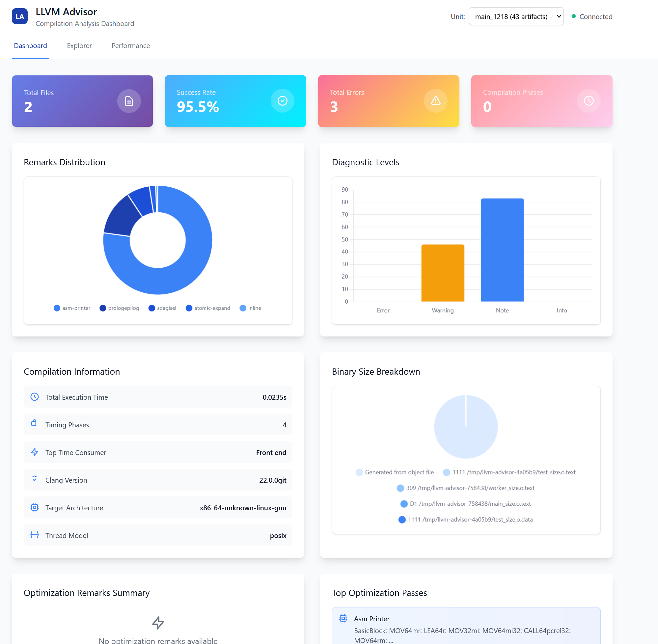Click the Connected status indicator
658x644 pixels.
click(x=591, y=16)
